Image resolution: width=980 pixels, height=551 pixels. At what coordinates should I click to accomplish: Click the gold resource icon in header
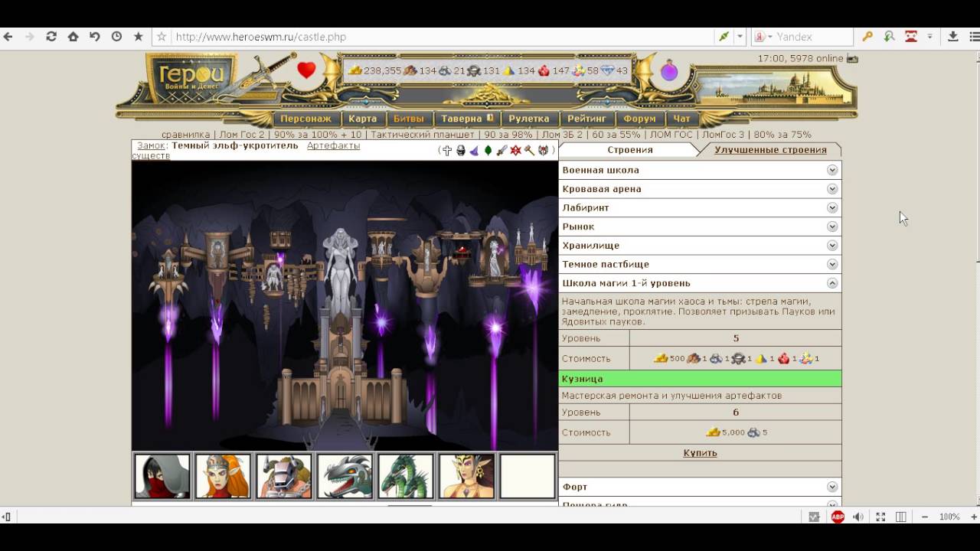point(355,70)
